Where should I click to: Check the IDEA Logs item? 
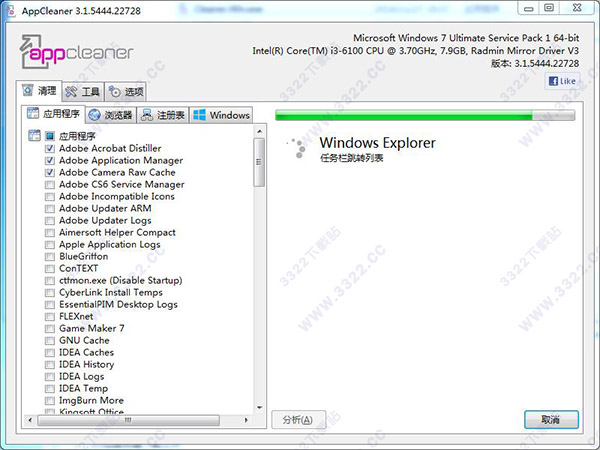coord(50,377)
